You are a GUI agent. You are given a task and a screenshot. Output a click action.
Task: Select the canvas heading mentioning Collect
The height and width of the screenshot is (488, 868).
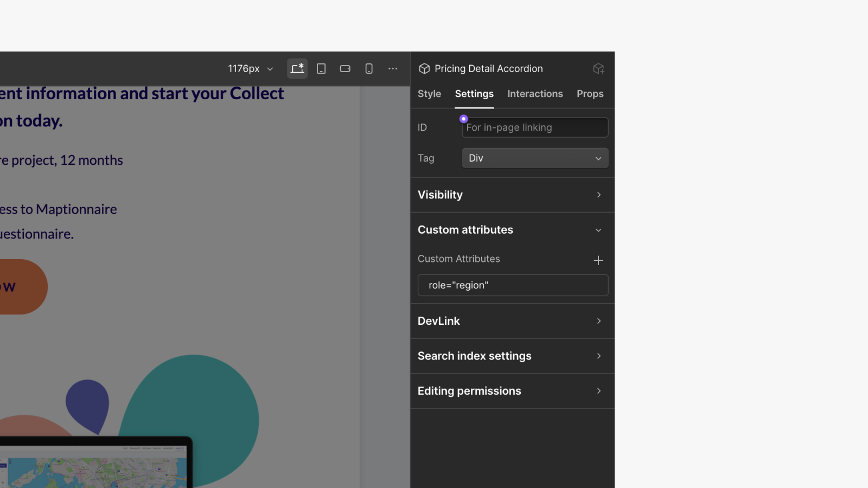[142, 107]
